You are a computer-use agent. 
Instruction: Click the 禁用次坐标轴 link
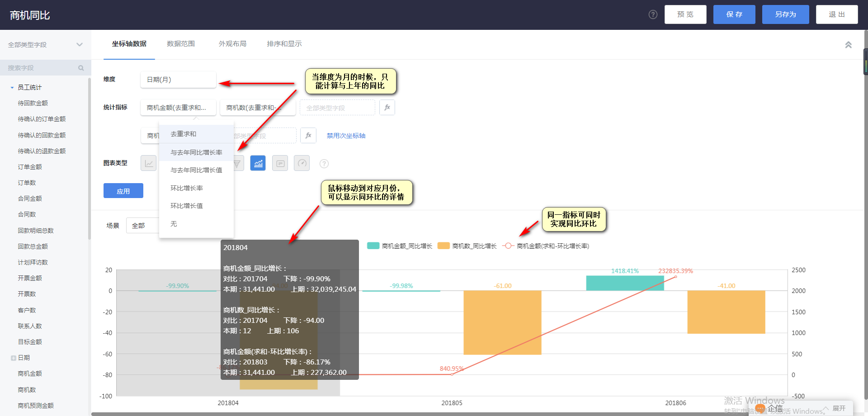click(346, 136)
